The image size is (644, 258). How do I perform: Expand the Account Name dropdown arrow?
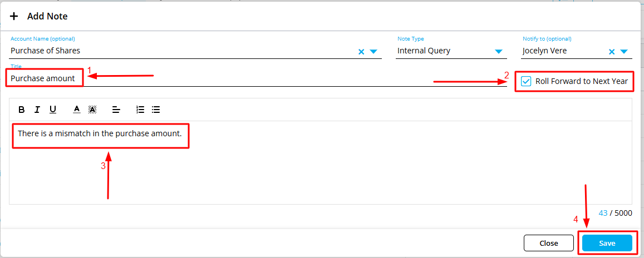pos(373,52)
